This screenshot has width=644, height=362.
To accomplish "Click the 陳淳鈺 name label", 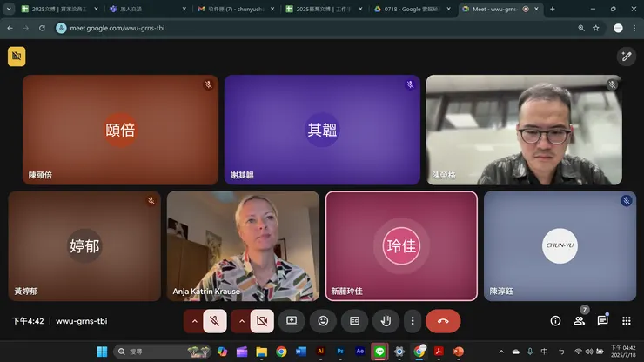I will click(x=501, y=292).
